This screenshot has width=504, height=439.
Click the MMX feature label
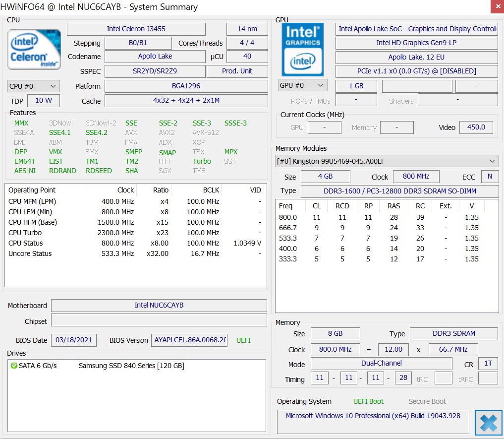(21, 124)
